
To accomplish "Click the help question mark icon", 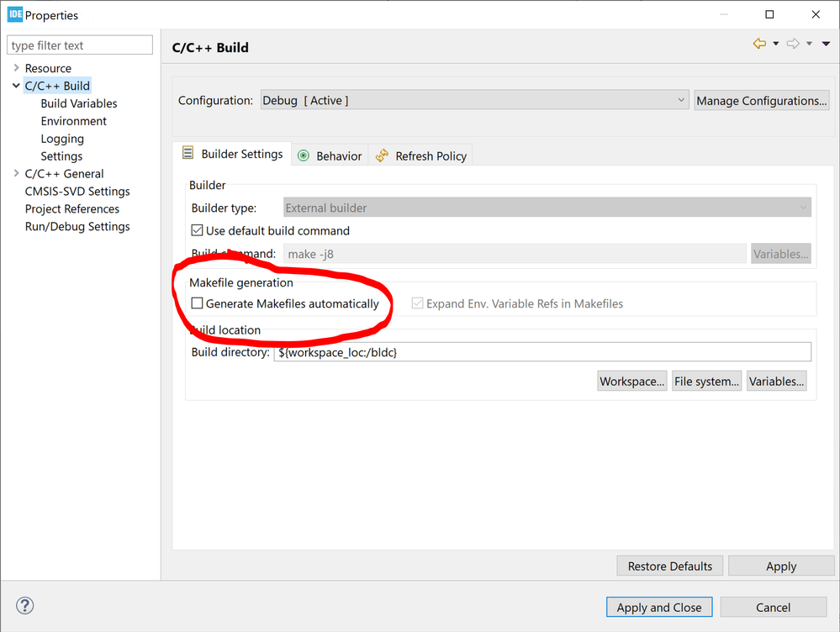I will 25,606.
